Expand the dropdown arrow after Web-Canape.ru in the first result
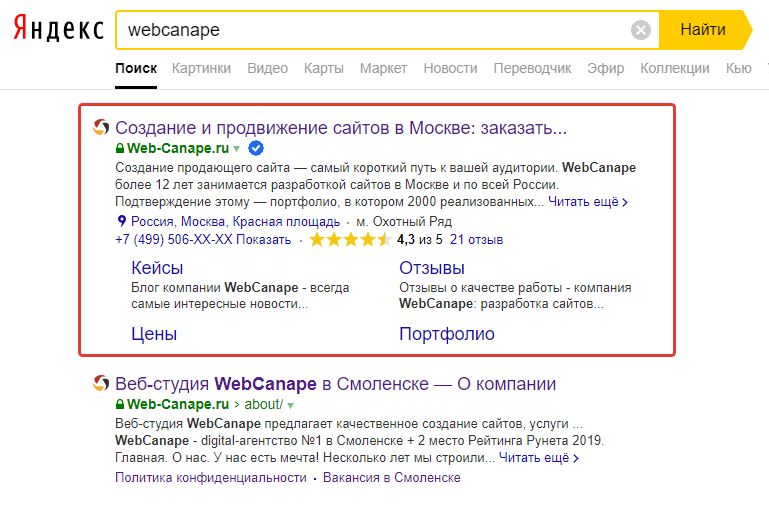769x513 pixels. [x=237, y=149]
